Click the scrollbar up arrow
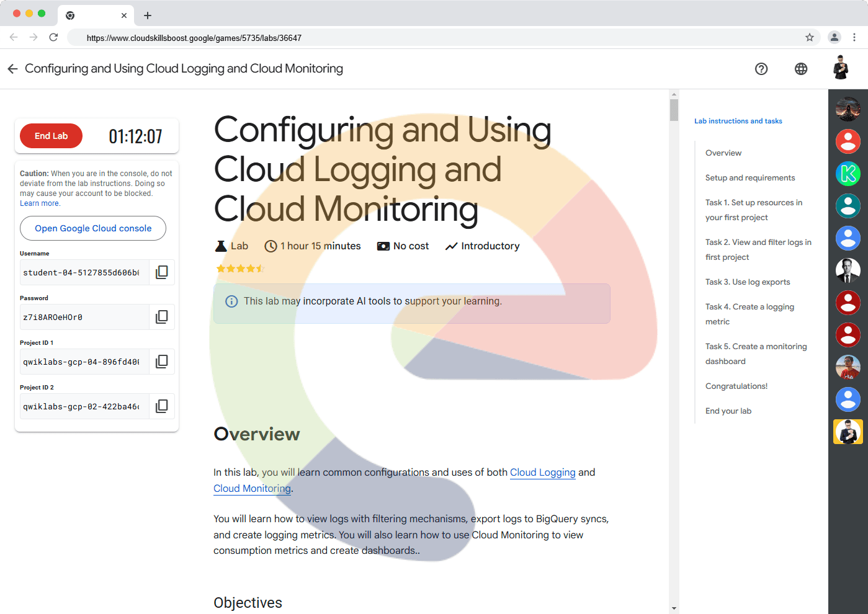 [x=674, y=94]
